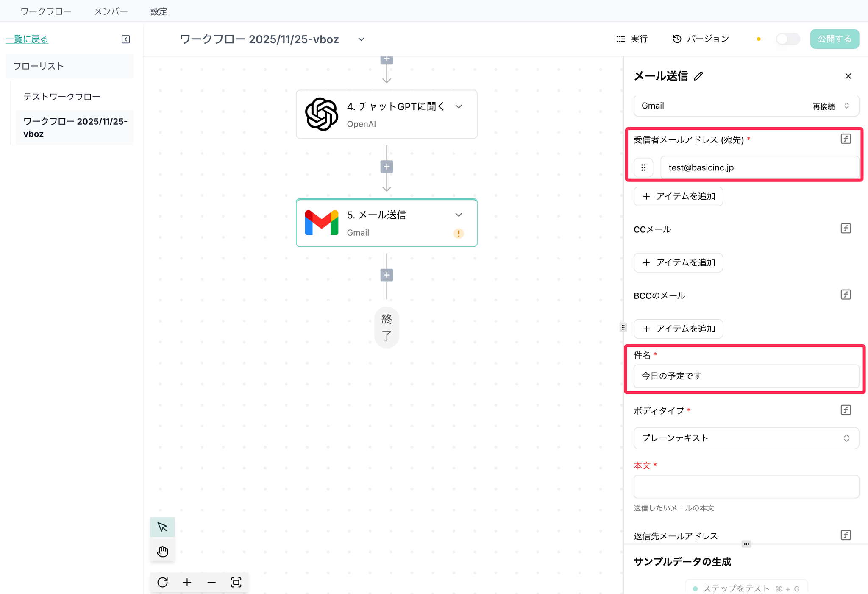
Task: Toggle the workflow enable switch
Action: pyautogui.click(x=787, y=39)
